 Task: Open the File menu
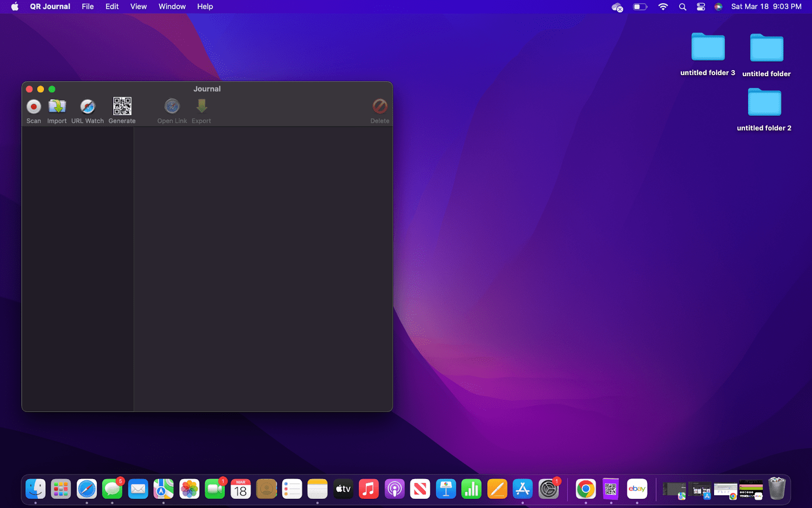(x=88, y=7)
